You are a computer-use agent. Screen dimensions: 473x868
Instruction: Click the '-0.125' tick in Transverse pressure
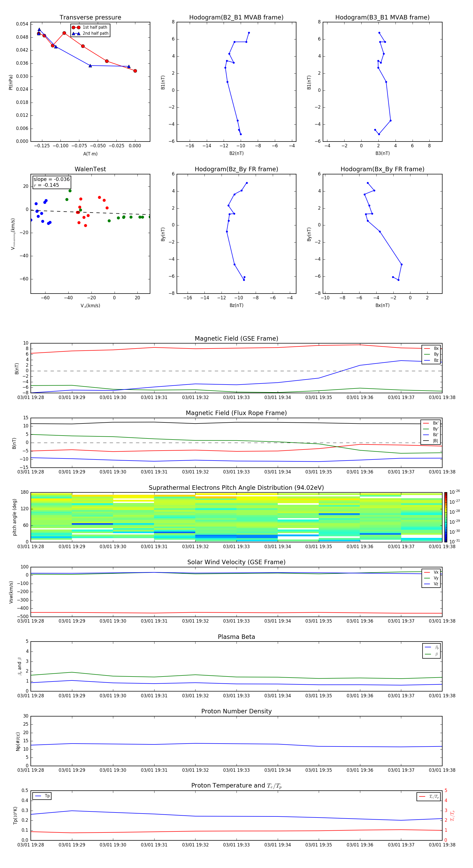42,146
